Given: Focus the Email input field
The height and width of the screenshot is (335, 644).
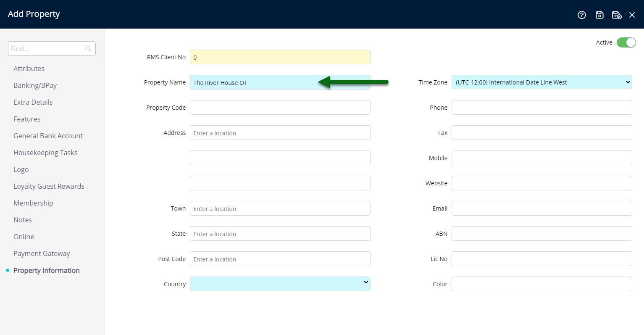Looking at the screenshot, I should (541, 208).
